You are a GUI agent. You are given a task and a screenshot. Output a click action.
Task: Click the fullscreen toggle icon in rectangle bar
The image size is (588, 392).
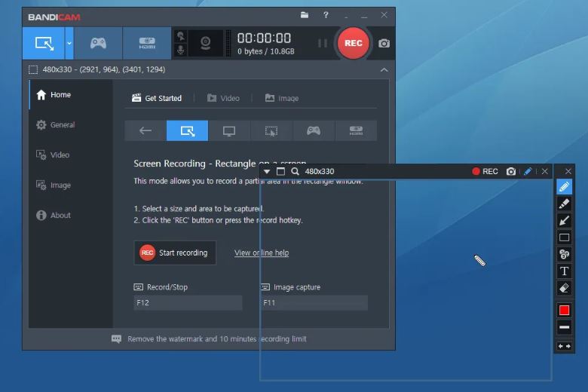pyautogui.click(x=280, y=171)
